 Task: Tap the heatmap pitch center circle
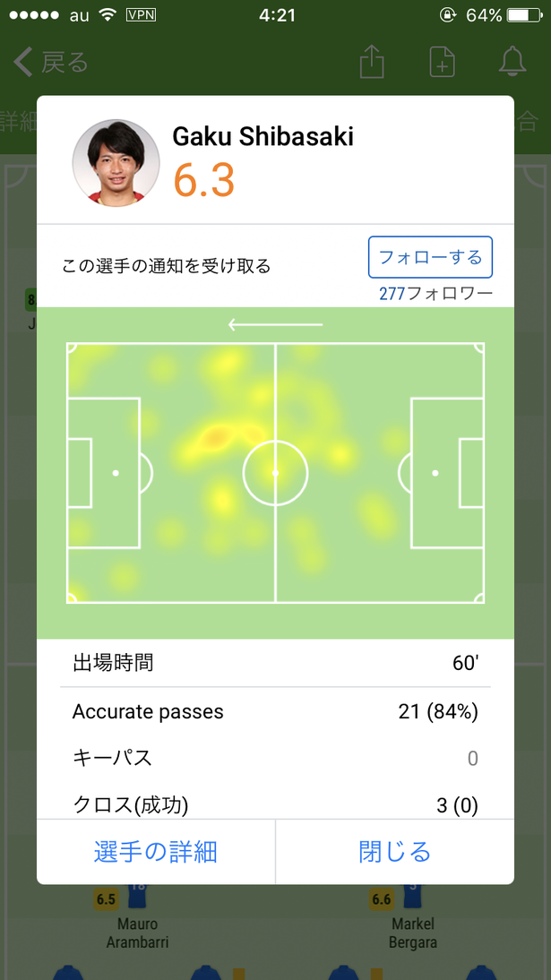coord(275,473)
